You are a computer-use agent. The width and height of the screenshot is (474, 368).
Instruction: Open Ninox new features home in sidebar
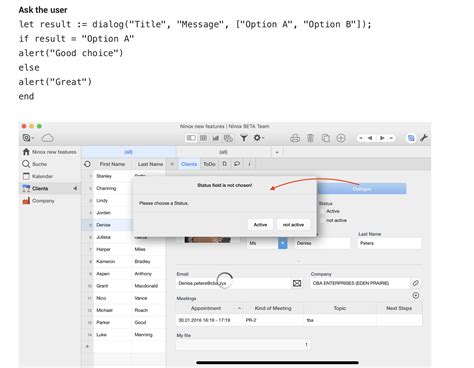[50, 152]
